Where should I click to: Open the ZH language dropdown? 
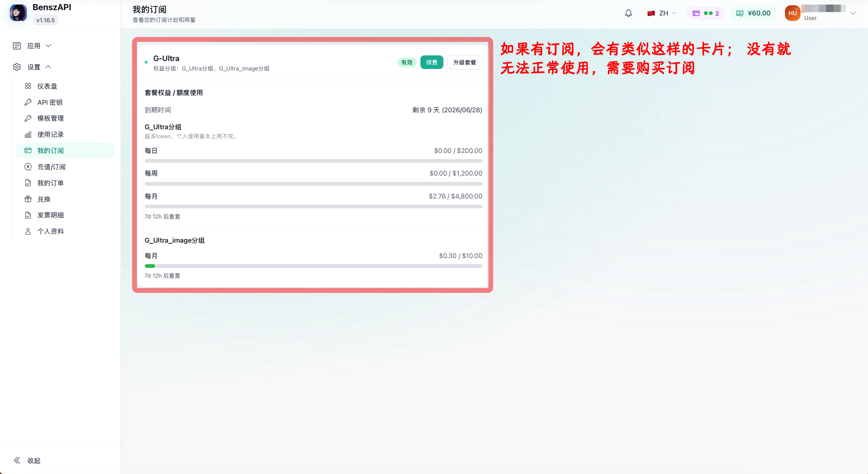[x=662, y=13]
